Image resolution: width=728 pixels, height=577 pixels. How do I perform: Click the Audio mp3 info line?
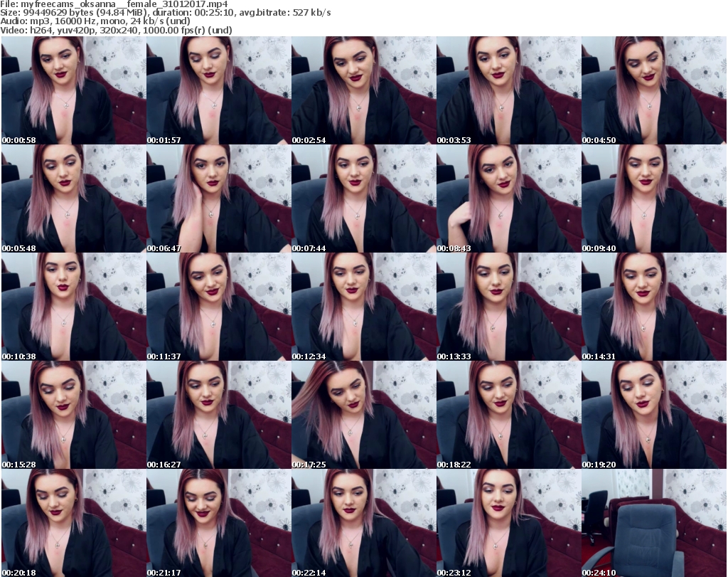(95, 21)
